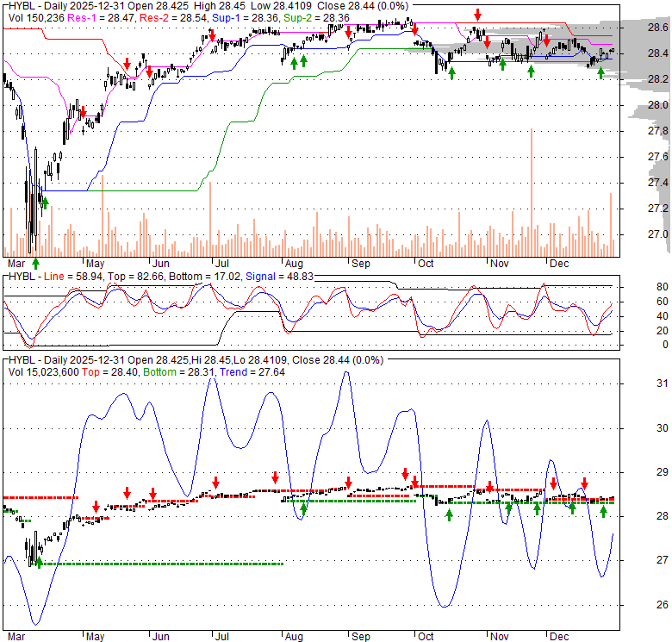Click the Oct label on trend chart axis
Image resolution: width=672 pixels, height=642 pixels.
(426, 637)
